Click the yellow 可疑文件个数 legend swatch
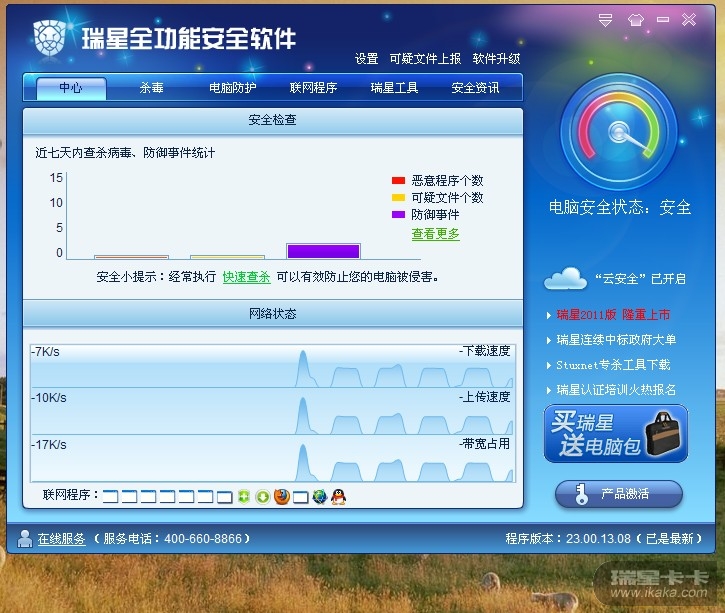The height and width of the screenshot is (613, 725). click(398, 197)
